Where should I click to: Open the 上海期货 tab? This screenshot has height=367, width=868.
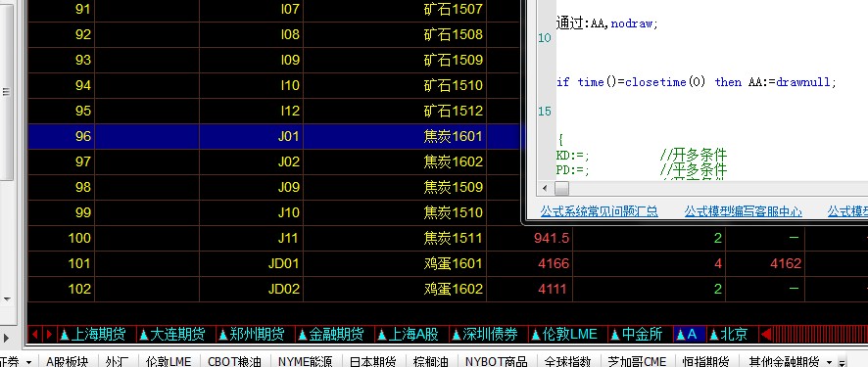pos(93,334)
